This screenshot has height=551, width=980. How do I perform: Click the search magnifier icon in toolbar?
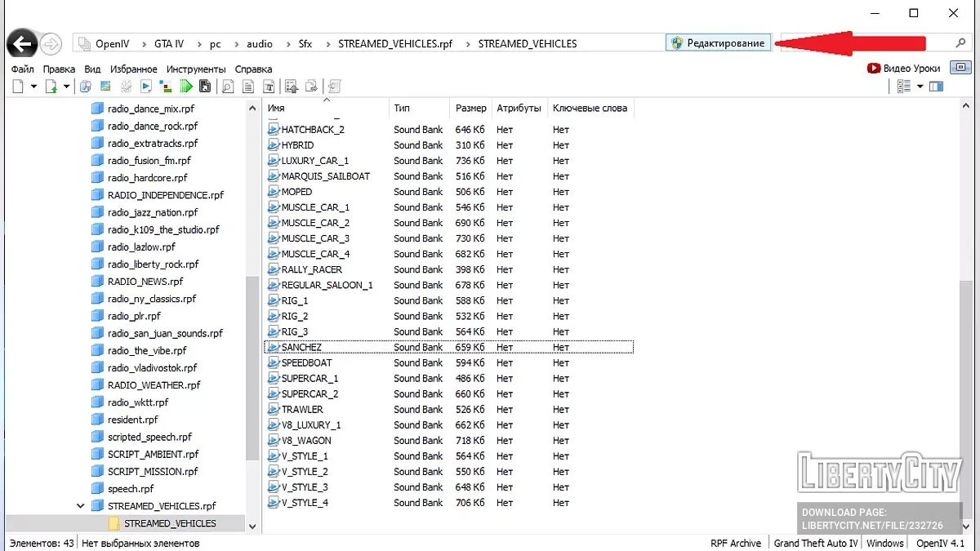tap(228, 87)
